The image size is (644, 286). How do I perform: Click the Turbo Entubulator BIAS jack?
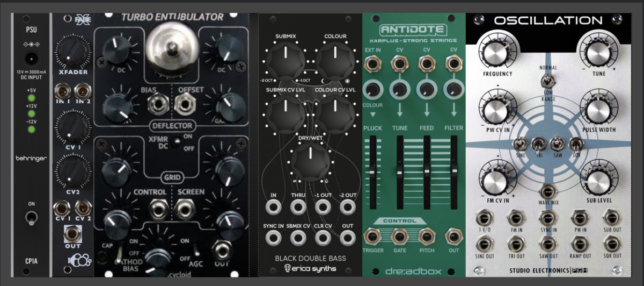[x=159, y=103]
